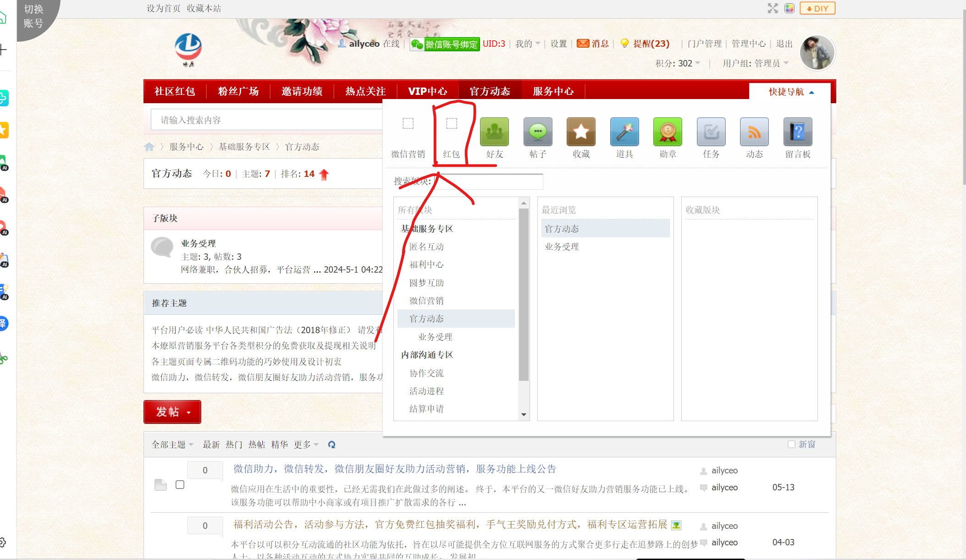This screenshot has height=560, width=966.
Task: Open the 帖子 posts icon
Action: pos(538,132)
